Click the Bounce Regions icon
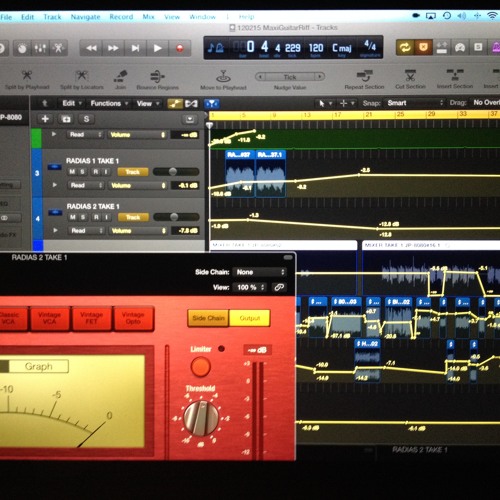Image resolution: width=500 pixels, height=500 pixels. [x=157, y=77]
